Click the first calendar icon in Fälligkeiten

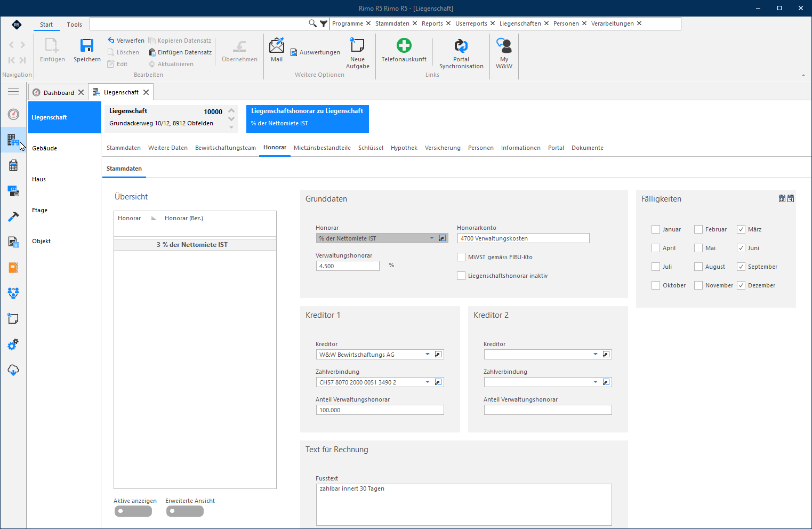tap(782, 198)
